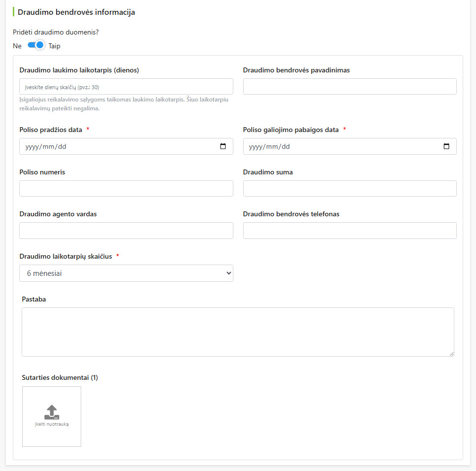
Task: Open calendar picker for Poliso pradžios data
Action: [223, 146]
